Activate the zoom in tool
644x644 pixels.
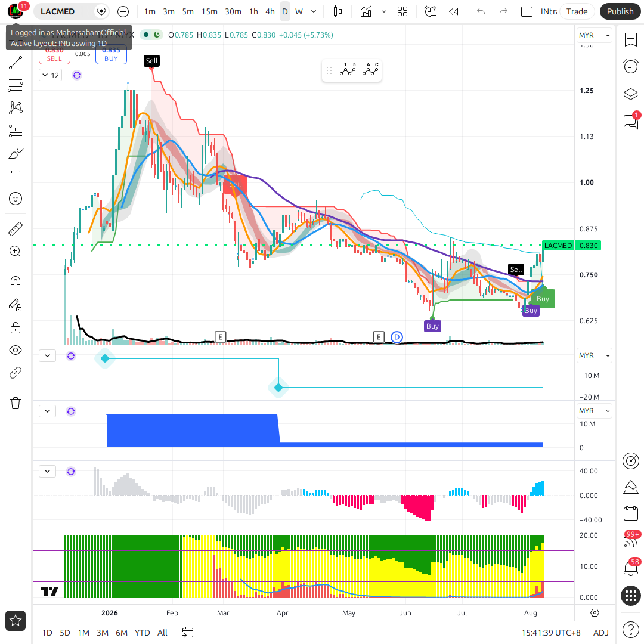click(x=16, y=252)
